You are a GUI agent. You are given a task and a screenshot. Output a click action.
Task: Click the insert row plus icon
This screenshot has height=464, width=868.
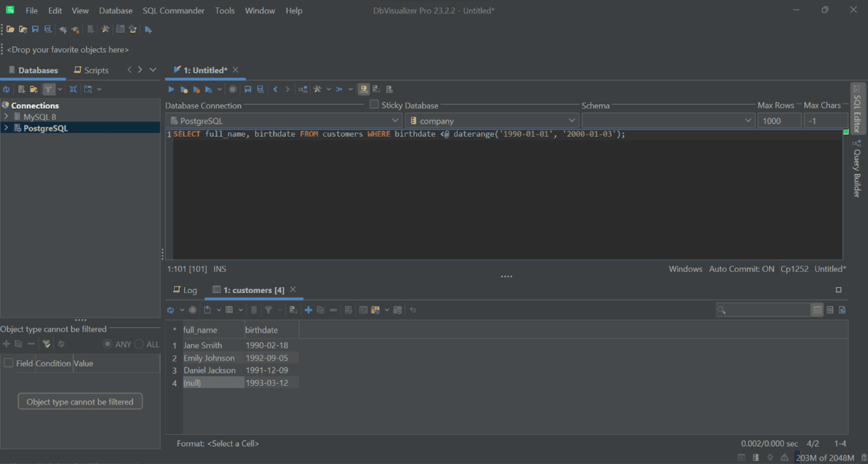[x=307, y=310]
